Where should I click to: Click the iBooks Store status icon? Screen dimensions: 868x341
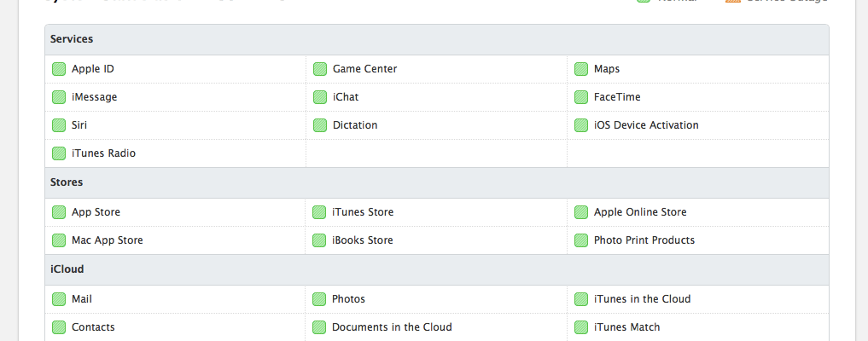[x=320, y=240]
